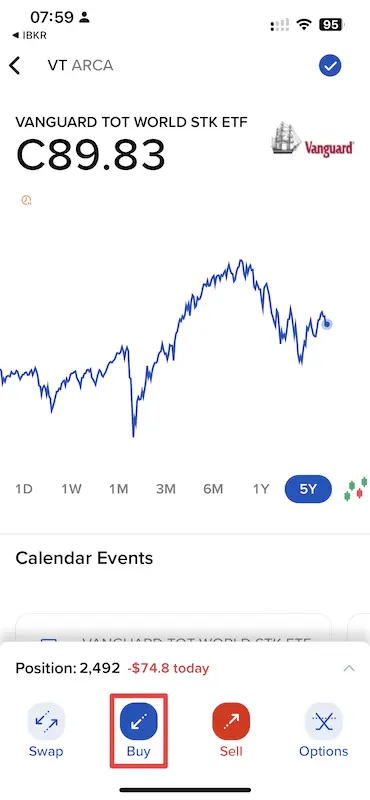Tap the orange delayed-data clock icon
The width and height of the screenshot is (370, 800).
click(x=27, y=199)
